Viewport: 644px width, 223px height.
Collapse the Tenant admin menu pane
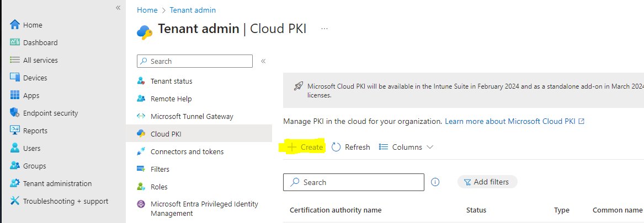263,61
